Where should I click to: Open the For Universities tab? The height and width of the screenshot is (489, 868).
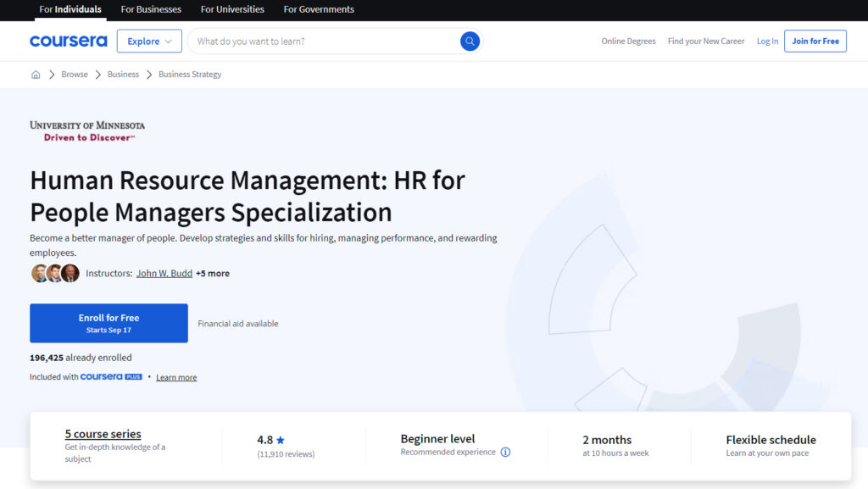232,9
